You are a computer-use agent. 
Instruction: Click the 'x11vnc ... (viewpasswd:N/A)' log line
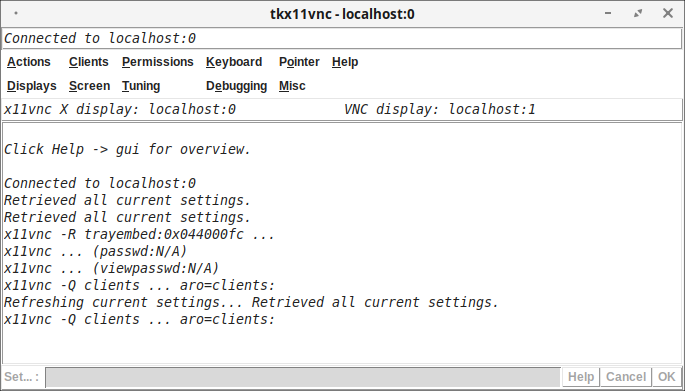(111, 269)
